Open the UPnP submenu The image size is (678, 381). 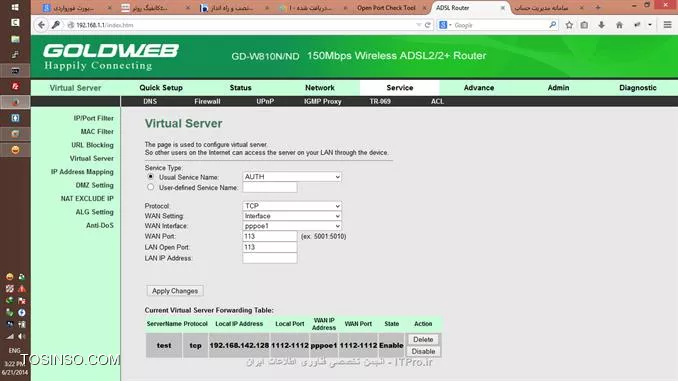click(265, 101)
